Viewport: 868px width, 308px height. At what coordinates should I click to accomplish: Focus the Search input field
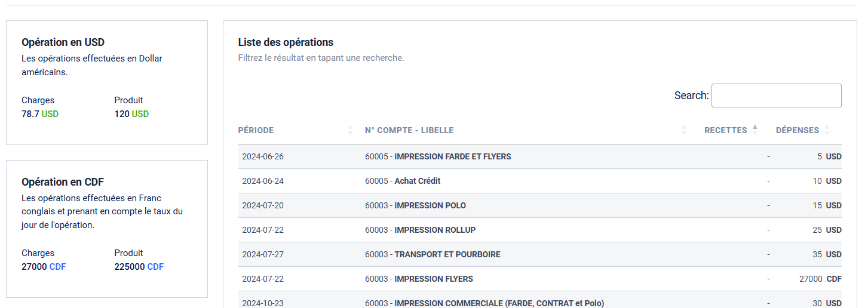pos(776,96)
